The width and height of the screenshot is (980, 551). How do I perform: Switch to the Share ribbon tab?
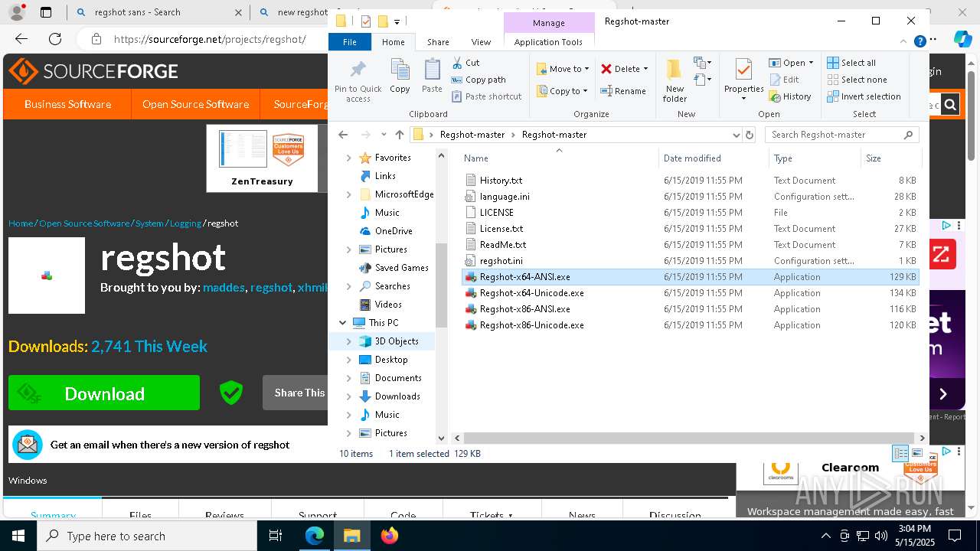438,42
